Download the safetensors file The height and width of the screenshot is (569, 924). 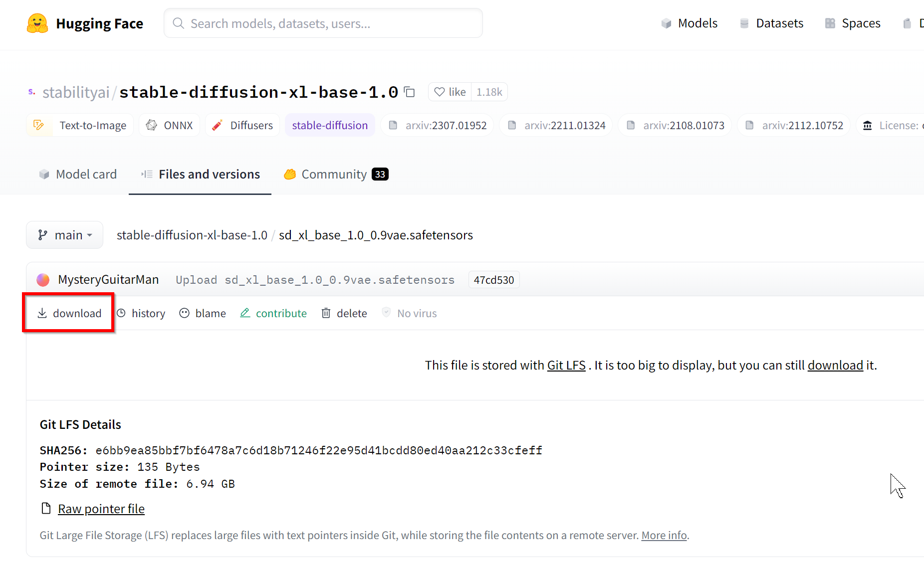pos(69,313)
